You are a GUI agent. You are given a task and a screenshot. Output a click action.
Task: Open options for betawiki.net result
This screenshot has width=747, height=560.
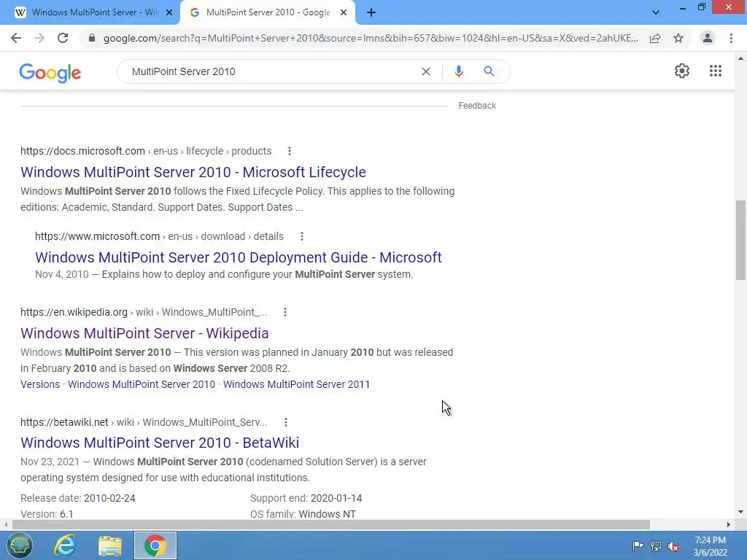[x=286, y=422]
